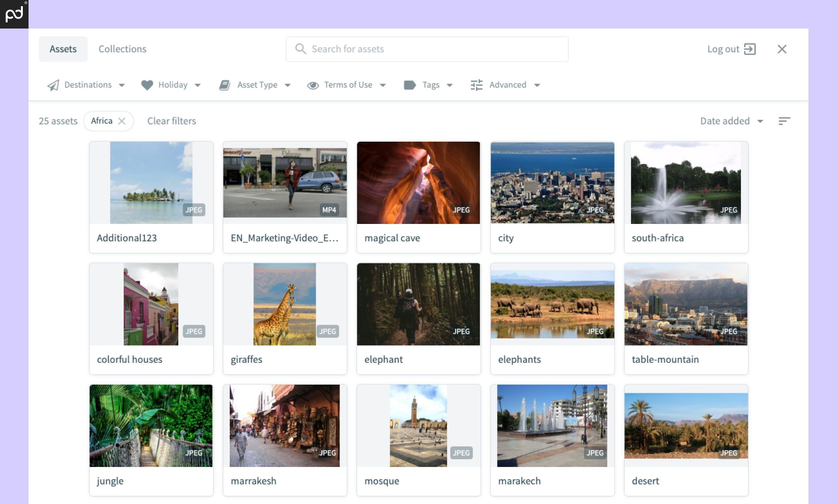This screenshot has height=504, width=837.
Task: Click the Clear filters link
Action: click(x=171, y=121)
